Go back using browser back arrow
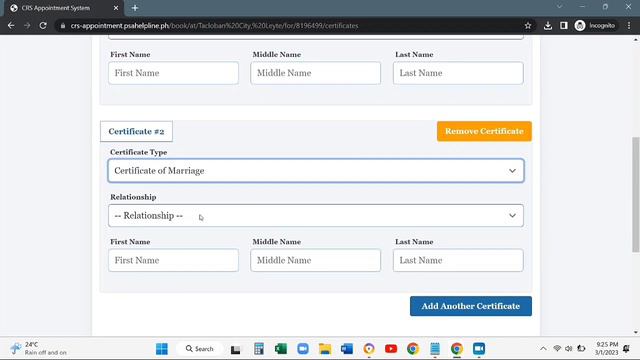The height and width of the screenshot is (360, 640). coord(11,25)
